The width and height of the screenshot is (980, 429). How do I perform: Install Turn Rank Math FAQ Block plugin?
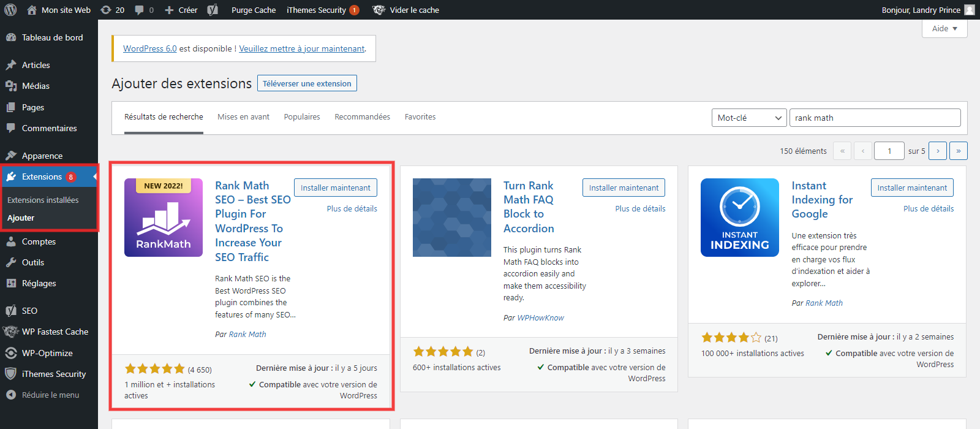point(624,188)
